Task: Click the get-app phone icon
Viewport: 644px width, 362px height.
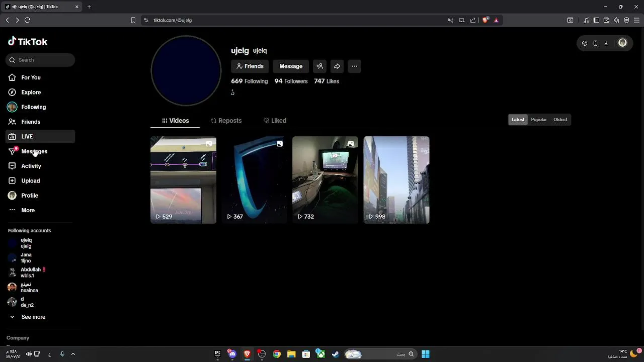Action: (x=595, y=43)
